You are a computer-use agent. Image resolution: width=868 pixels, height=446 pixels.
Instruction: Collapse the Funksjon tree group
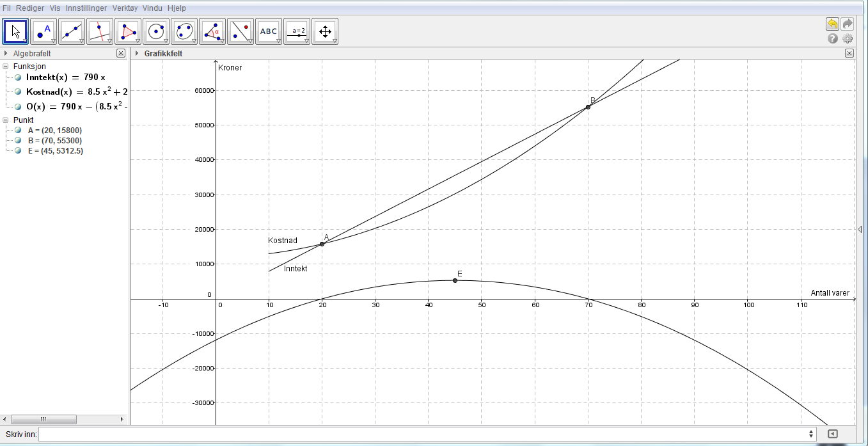coord(6,67)
